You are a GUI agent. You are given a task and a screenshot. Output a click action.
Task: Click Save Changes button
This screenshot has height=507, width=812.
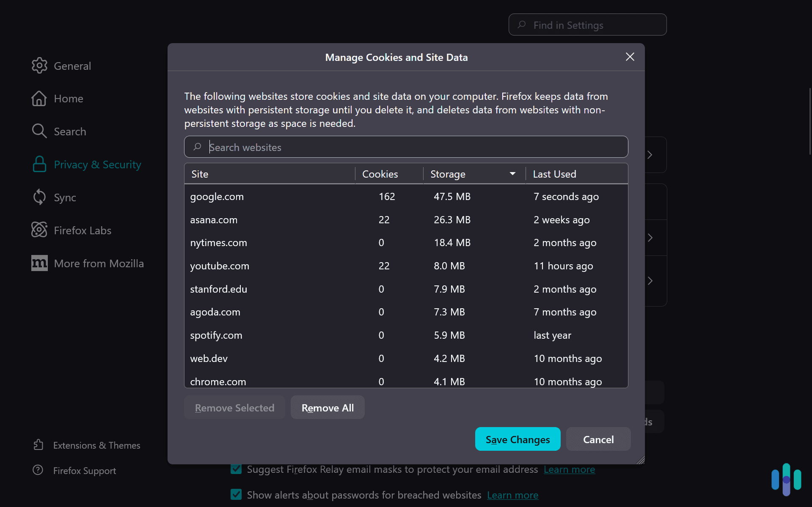tap(517, 439)
